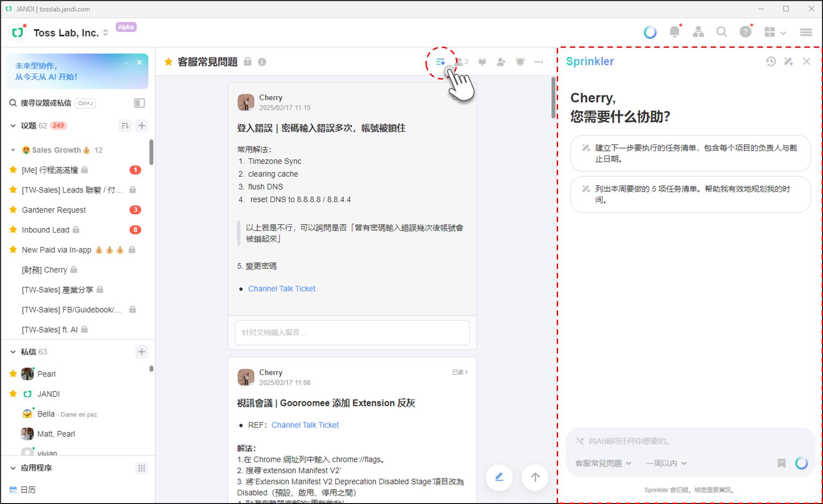Click the invite member icon in topic header
823x504 pixels.
click(501, 62)
